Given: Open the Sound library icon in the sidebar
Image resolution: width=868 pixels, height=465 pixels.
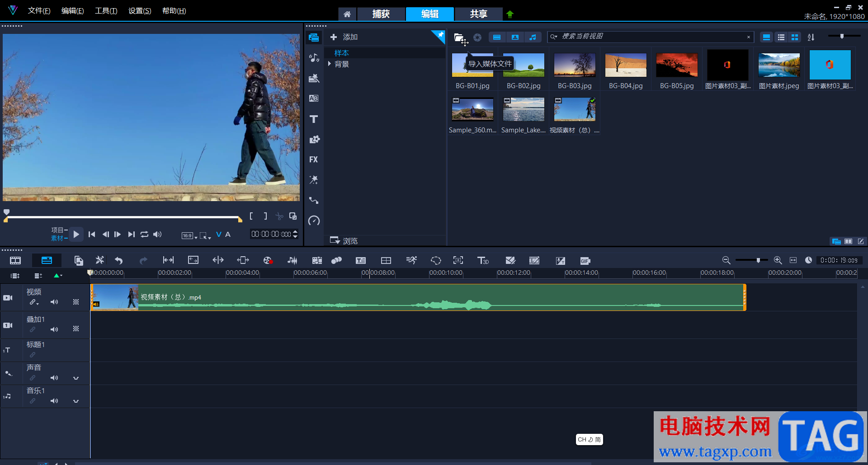Looking at the screenshot, I should tap(314, 58).
